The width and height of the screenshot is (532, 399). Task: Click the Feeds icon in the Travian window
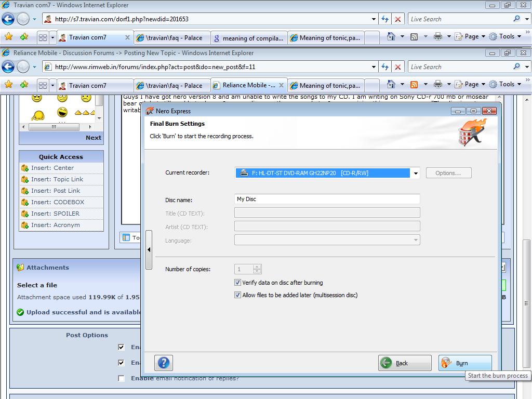click(414, 36)
